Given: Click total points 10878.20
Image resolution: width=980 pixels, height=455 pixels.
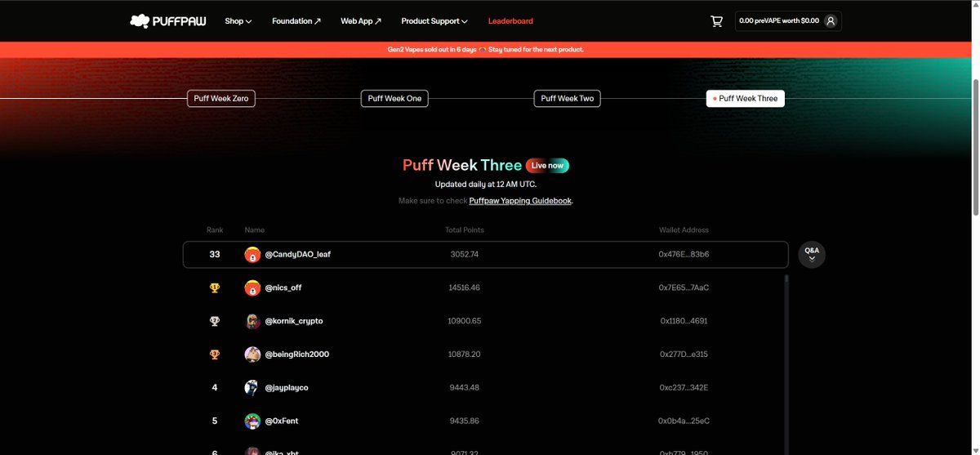Looking at the screenshot, I should click(465, 355).
